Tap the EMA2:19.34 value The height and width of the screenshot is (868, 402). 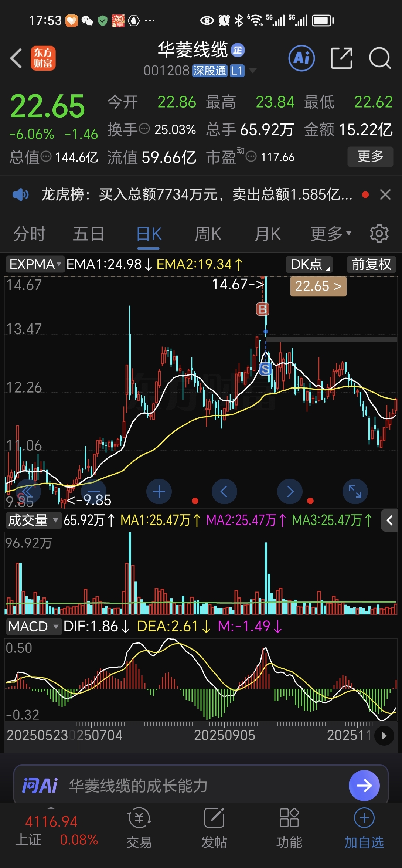tap(200, 264)
